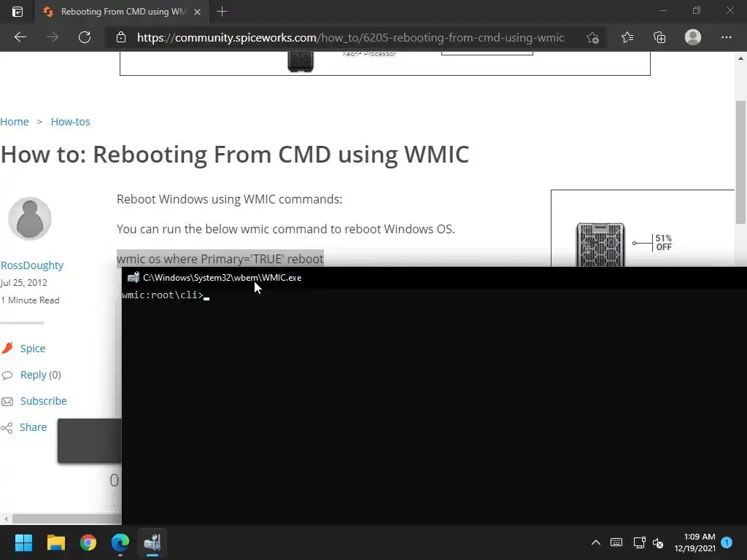The height and width of the screenshot is (560, 747).
Task: Open a new browser tab
Action: pyautogui.click(x=222, y=12)
